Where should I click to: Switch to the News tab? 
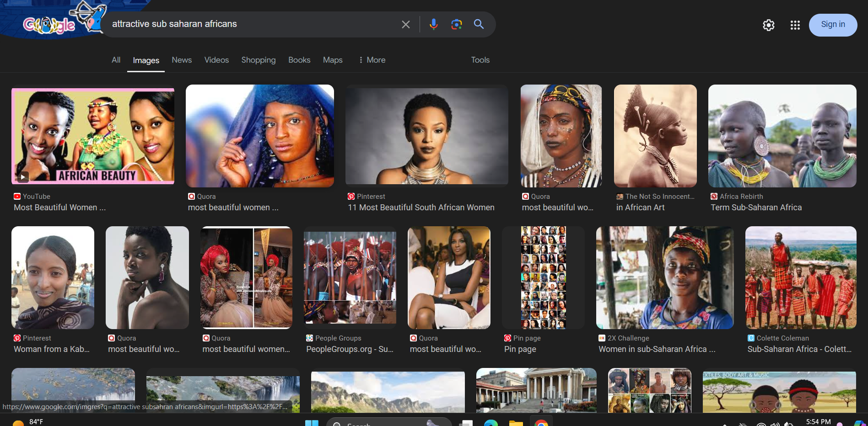coord(182,60)
